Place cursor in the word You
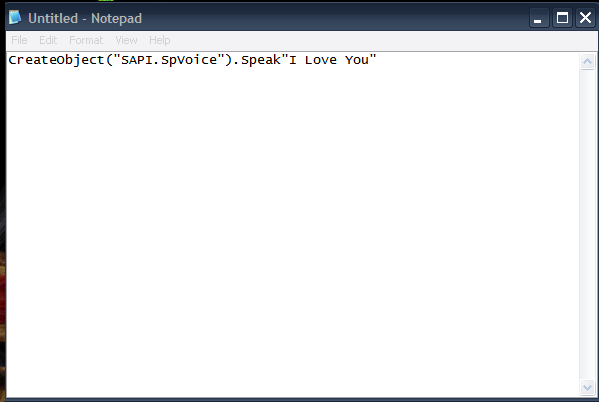The image size is (599, 402). (x=357, y=60)
